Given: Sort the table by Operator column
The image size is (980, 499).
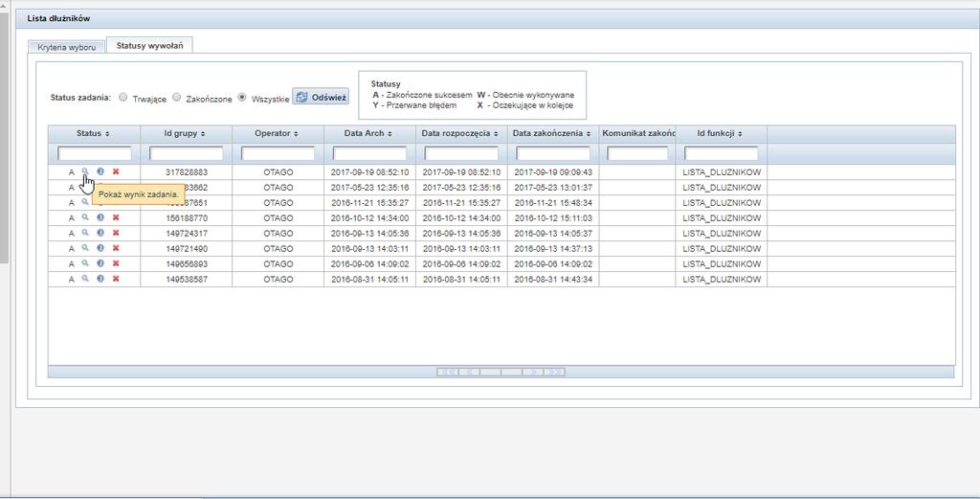Looking at the screenshot, I should pyautogui.click(x=278, y=134).
